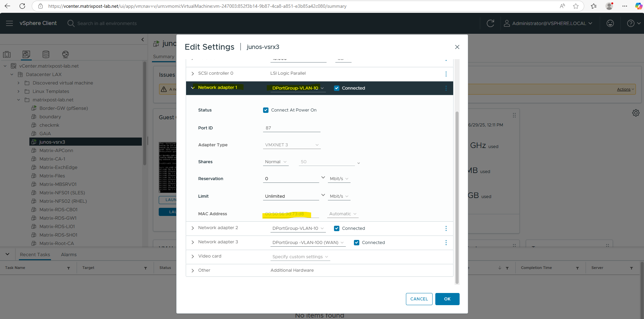Open Network adapter 2 options menu
Image resolution: width=644 pixels, height=319 pixels.
tap(446, 228)
